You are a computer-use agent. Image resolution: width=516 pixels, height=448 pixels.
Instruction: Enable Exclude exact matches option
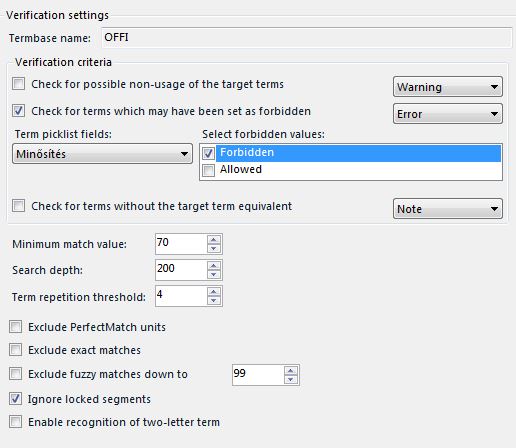(x=16, y=350)
